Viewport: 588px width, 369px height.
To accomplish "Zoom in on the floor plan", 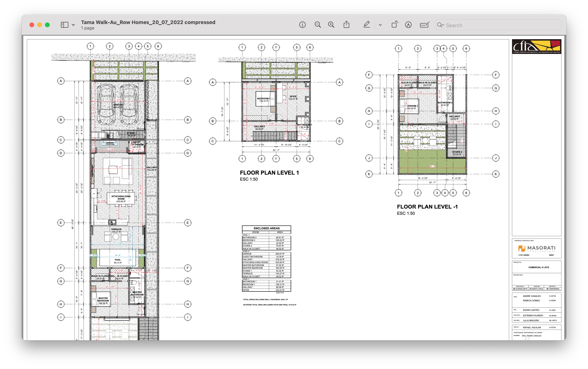I will tap(331, 25).
